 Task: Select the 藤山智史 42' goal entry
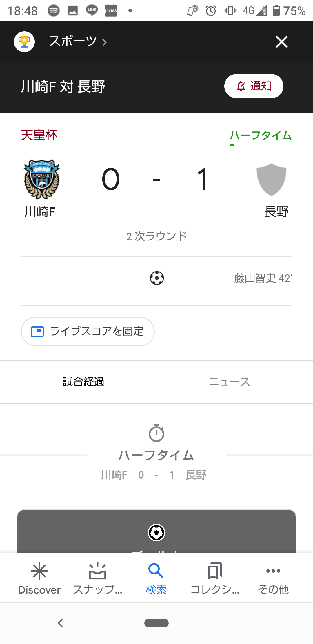[263, 278]
